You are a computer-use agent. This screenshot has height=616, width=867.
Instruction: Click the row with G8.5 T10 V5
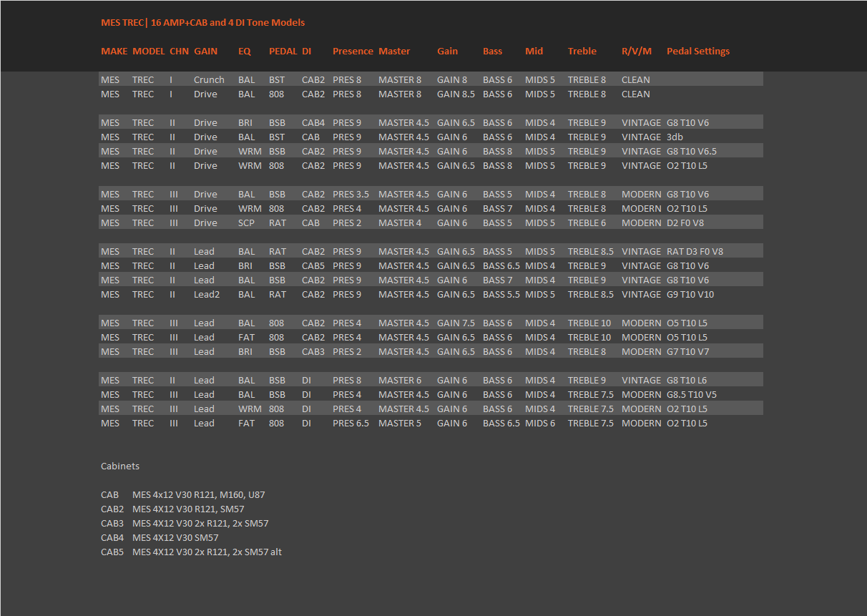431,394
